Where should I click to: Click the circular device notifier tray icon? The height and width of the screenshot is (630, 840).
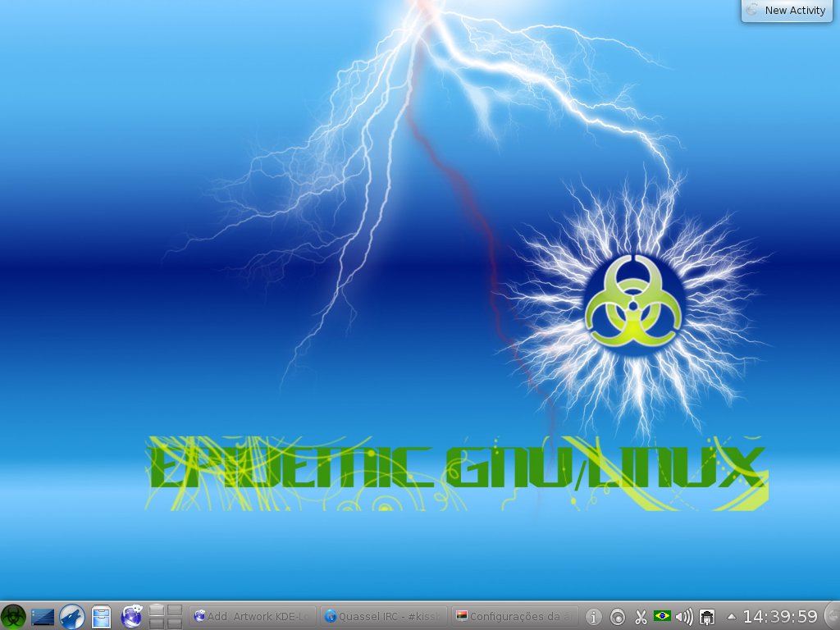[x=617, y=617]
